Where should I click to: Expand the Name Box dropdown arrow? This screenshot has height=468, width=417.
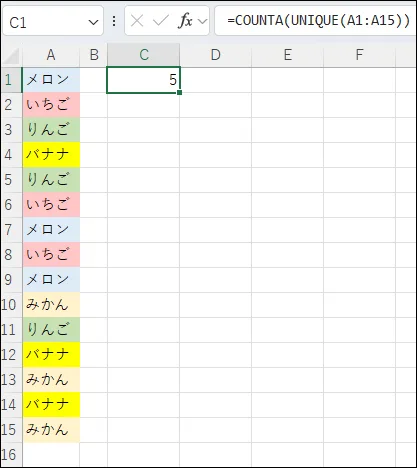pyautogui.click(x=93, y=22)
